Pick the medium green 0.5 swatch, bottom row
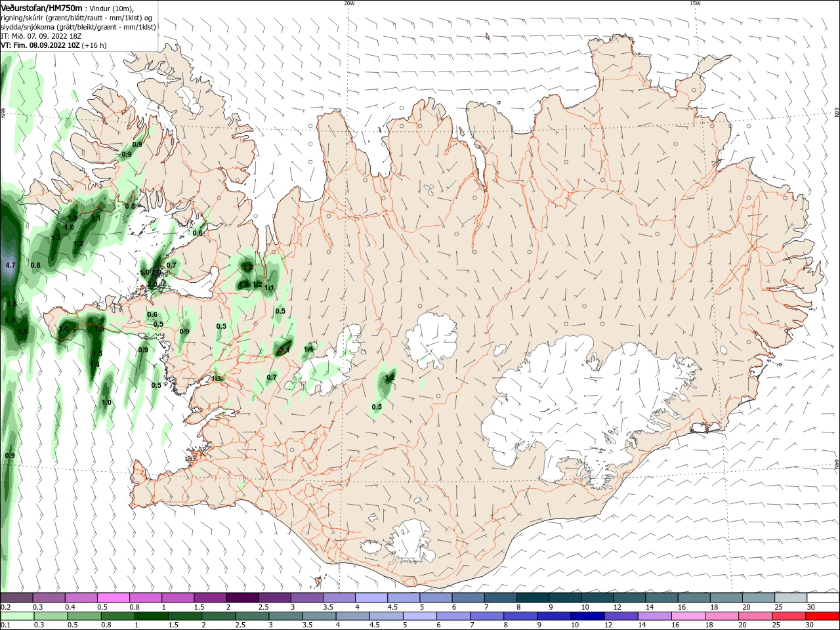840x630 pixels. click(x=84, y=616)
